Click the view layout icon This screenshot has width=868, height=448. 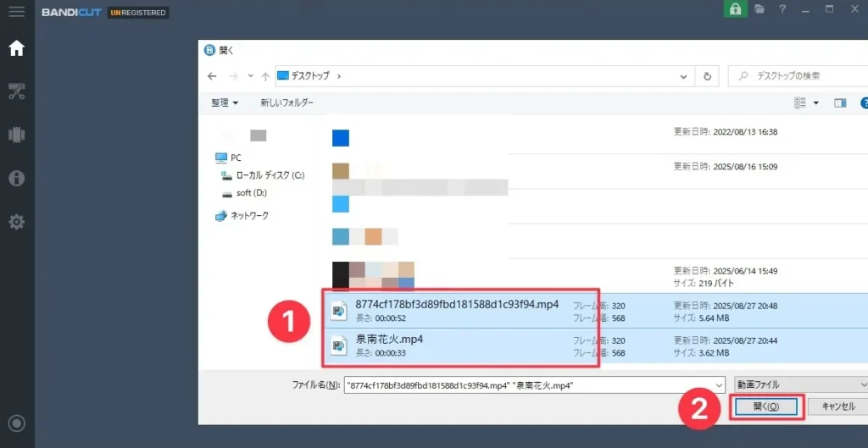(800, 102)
